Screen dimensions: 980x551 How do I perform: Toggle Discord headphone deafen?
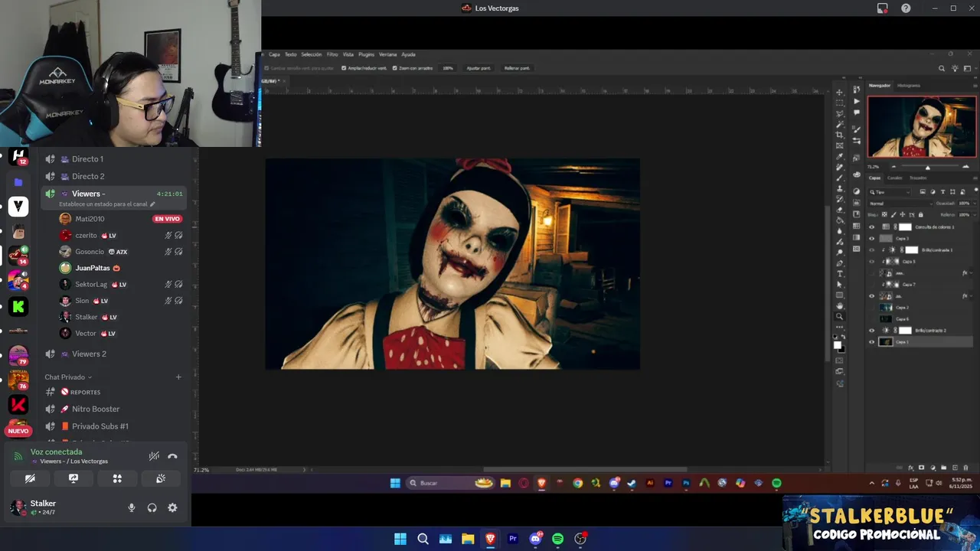coord(152,507)
